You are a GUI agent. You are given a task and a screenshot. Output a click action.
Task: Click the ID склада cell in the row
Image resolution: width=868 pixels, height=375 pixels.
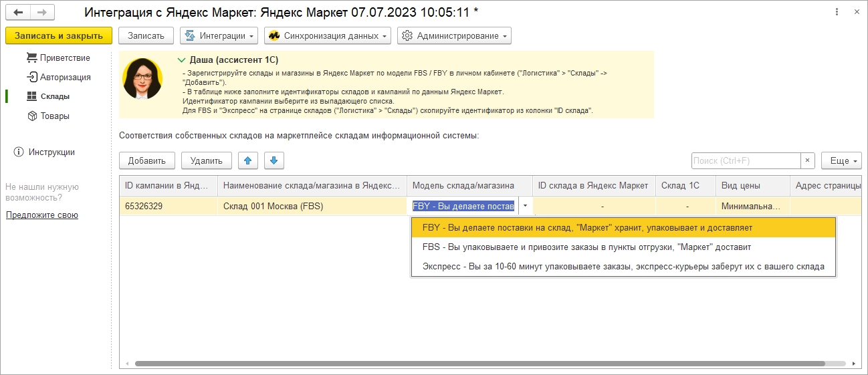tap(594, 206)
